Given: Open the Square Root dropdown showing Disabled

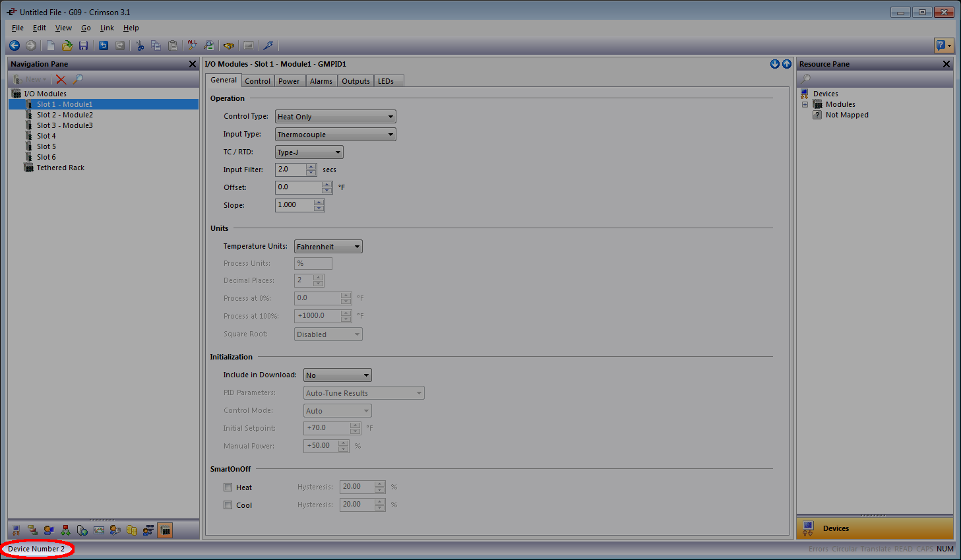Looking at the screenshot, I should [328, 334].
